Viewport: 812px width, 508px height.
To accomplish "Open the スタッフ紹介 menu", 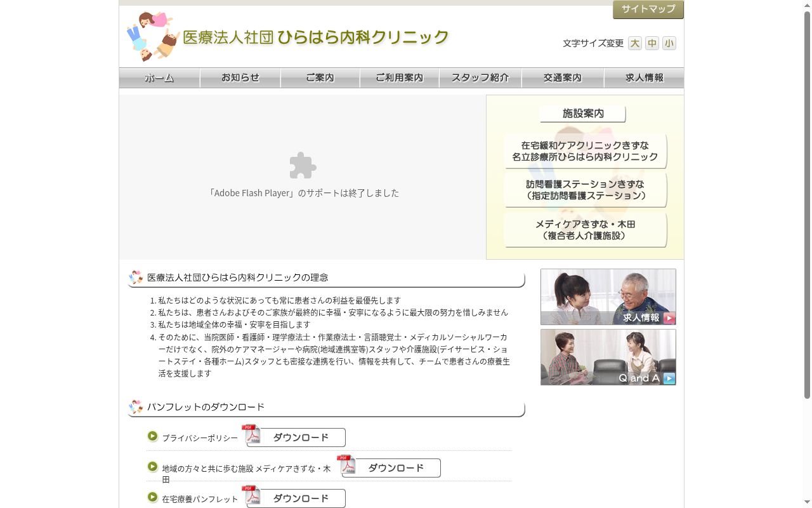I will 480,77.
